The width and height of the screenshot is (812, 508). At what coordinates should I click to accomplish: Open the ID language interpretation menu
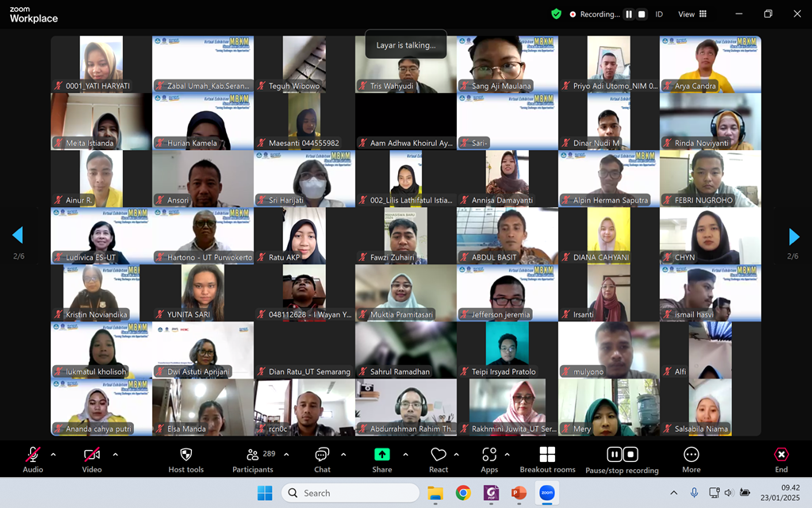(x=659, y=14)
